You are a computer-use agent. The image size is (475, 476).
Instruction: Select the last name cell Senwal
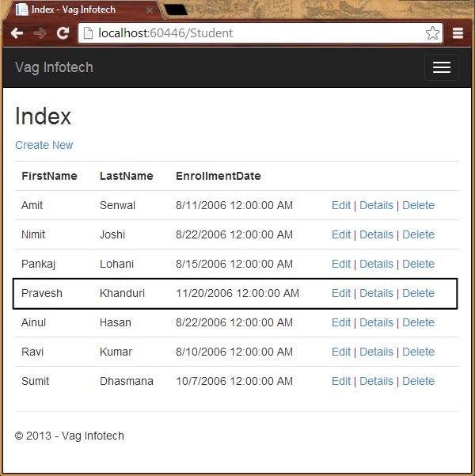(117, 205)
